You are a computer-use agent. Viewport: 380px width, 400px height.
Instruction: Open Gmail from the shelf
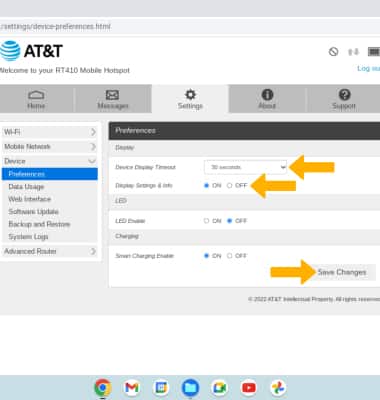click(132, 388)
